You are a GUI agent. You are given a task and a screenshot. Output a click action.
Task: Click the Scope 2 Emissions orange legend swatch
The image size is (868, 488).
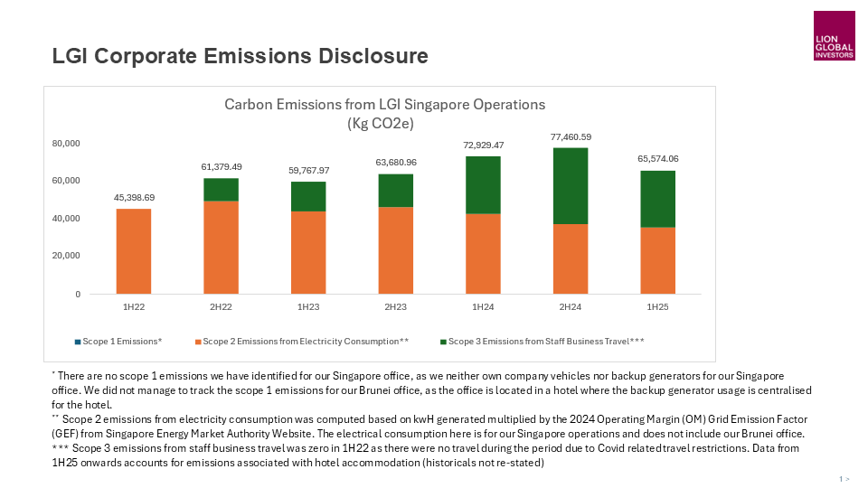tap(198, 342)
